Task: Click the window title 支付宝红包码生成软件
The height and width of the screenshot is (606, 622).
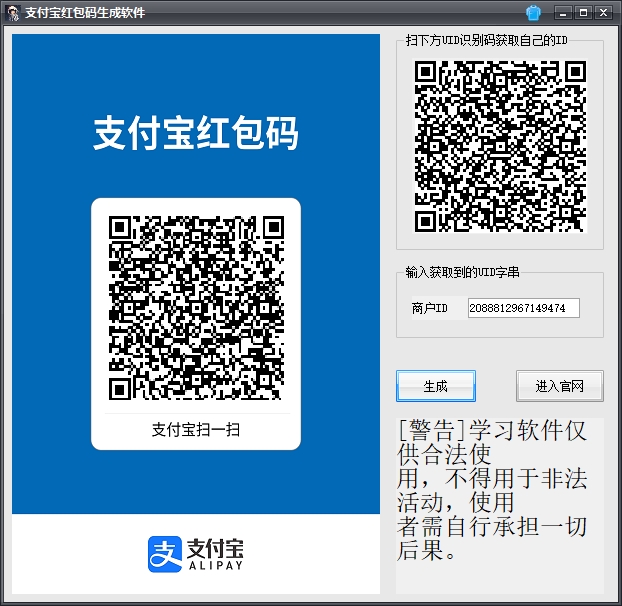Action: tap(85, 13)
